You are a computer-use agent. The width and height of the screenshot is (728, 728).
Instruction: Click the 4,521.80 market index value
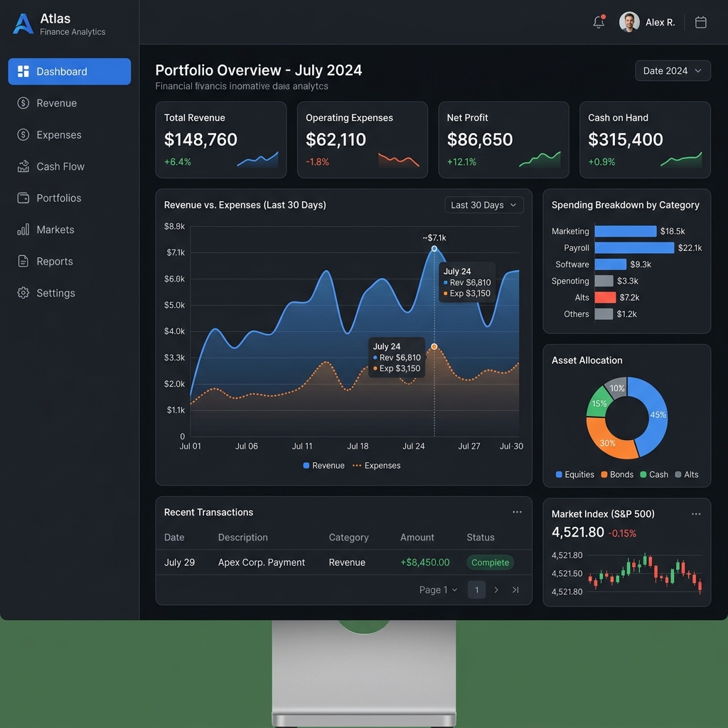click(577, 532)
